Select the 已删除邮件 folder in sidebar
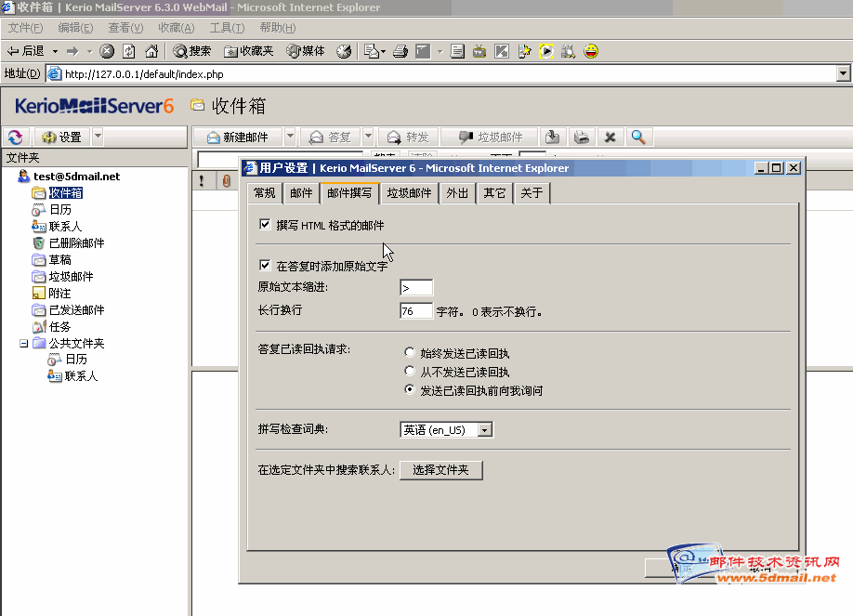Image resolution: width=853 pixels, height=616 pixels. click(x=76, y=243)
